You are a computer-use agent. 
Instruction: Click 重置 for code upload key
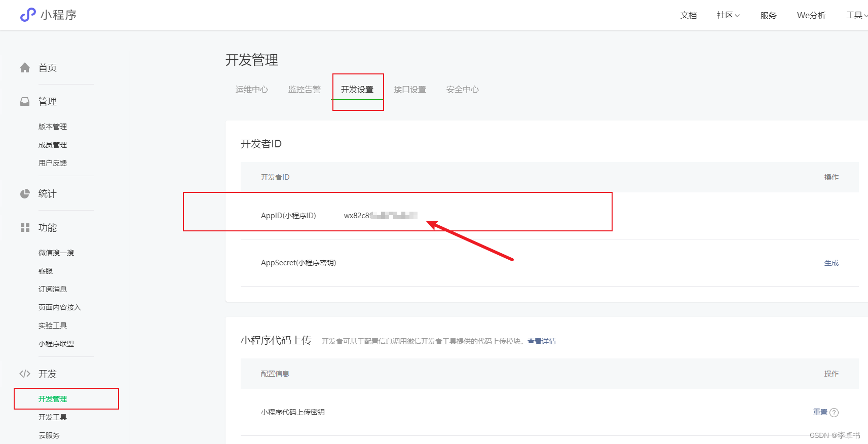pos(820,412)
